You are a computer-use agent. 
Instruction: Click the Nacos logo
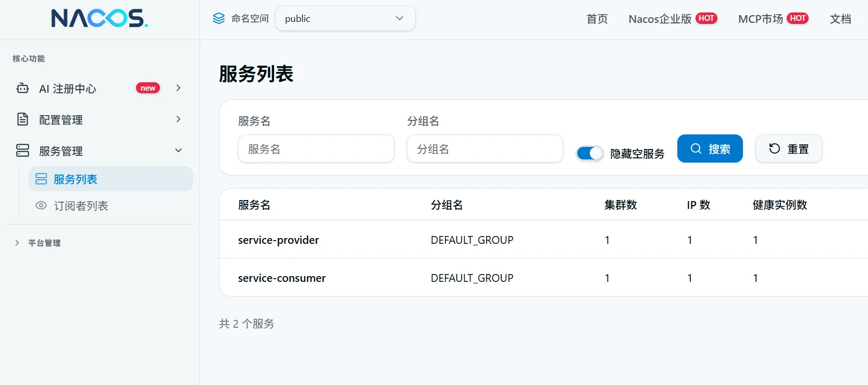(100, 18)
